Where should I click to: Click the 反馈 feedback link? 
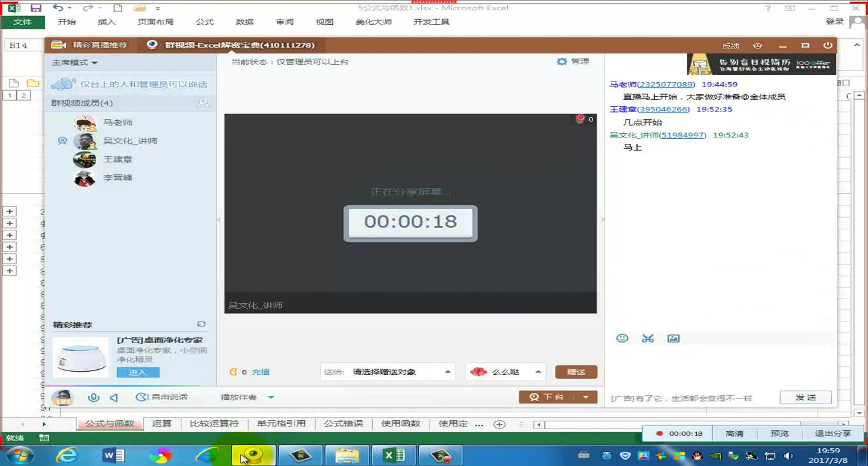(x=731, y=46)
